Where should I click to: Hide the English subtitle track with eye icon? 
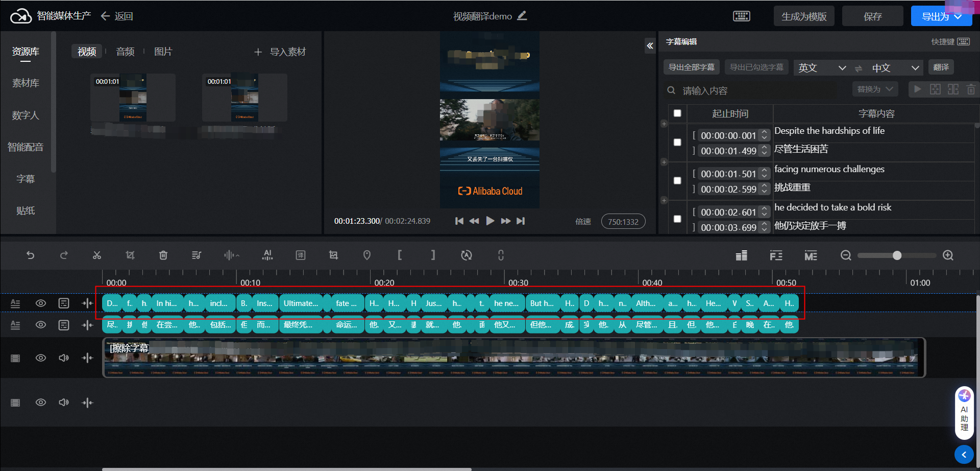coord(41,303)
